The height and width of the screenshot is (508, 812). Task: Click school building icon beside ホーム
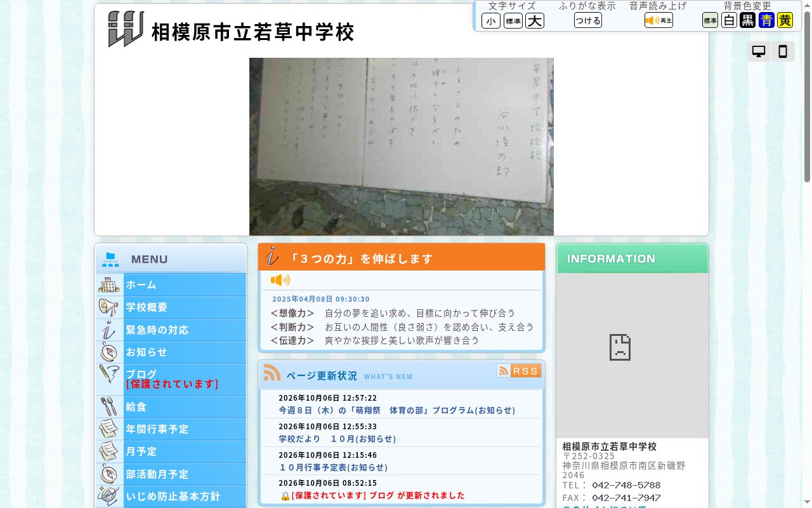click(x=109, y=284)
